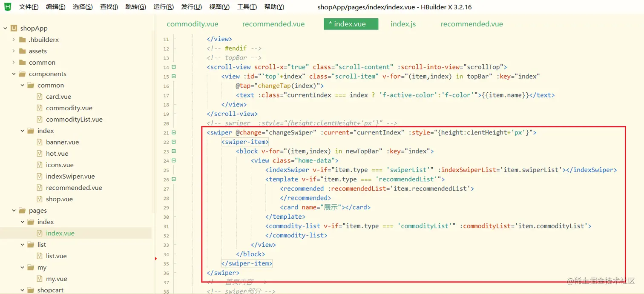
Task: Open card.vue from the project tree
Action: click(x=58, y=97)
